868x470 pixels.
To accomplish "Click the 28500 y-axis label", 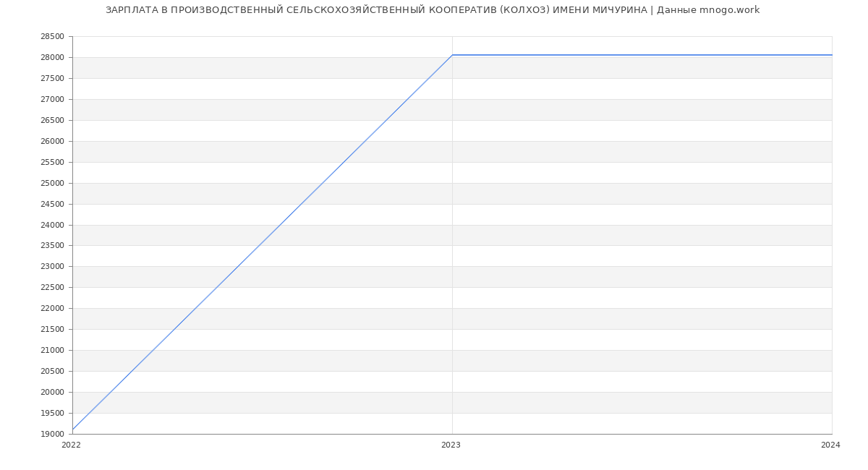I will (52, 37).
